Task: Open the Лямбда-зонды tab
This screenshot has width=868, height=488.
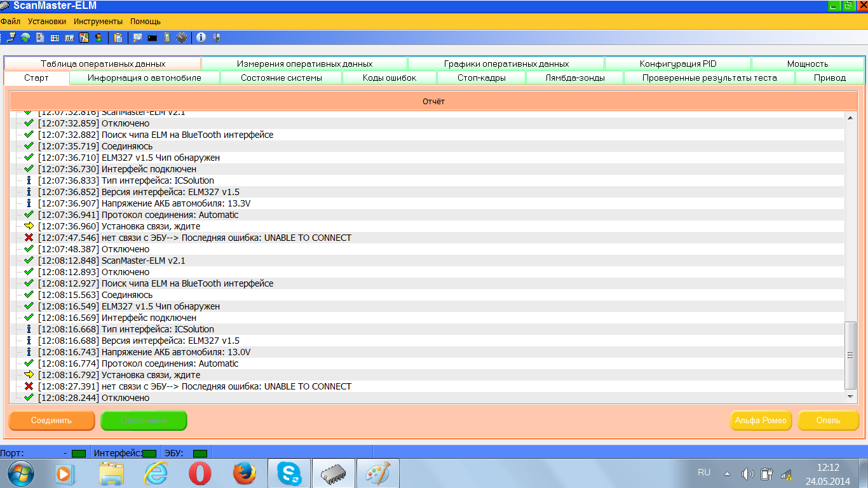Action: (x=574, y=78)
